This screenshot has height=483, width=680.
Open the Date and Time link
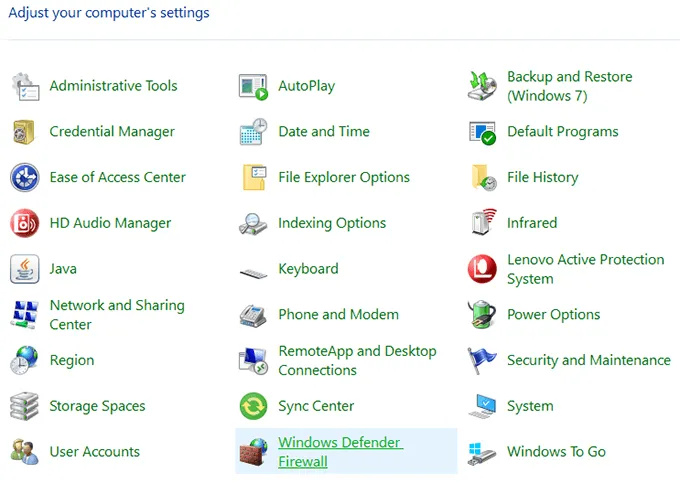[323, 132]
